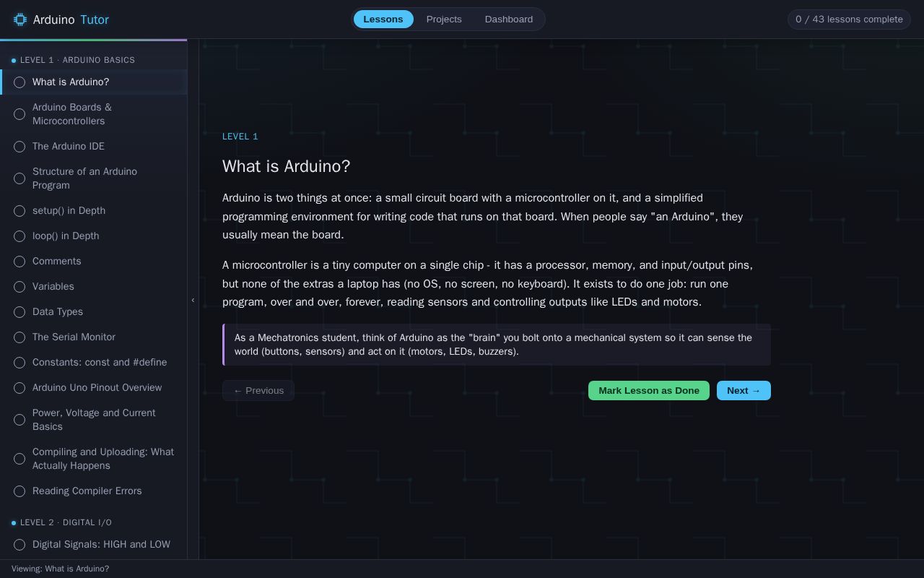Open Structure of an Arduino Program lesson
Image resolution: width=924 pixels, height=578 pixels.
coord(94,178)
